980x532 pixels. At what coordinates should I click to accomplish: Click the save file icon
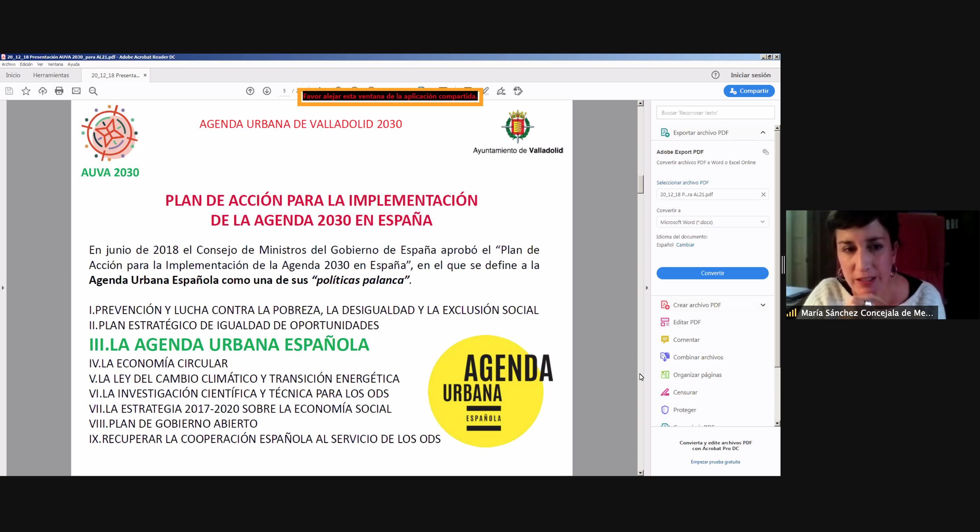pyautogui.click(x=9, y=91)
